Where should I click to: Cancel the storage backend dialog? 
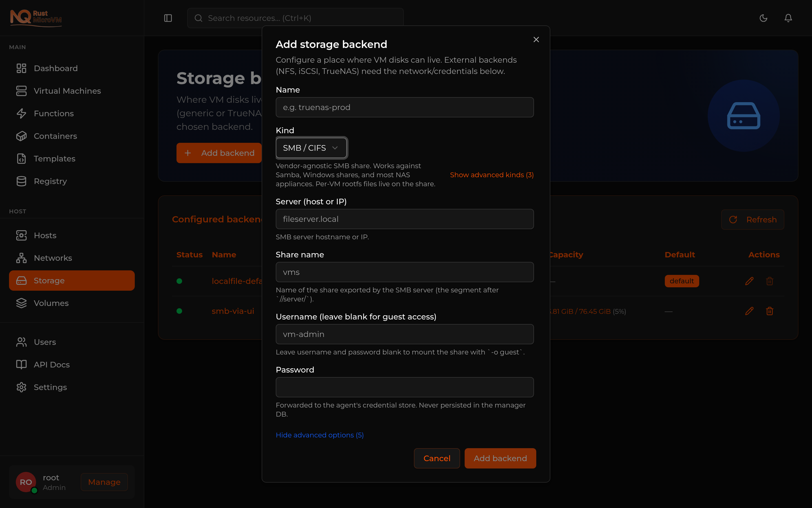437,458
